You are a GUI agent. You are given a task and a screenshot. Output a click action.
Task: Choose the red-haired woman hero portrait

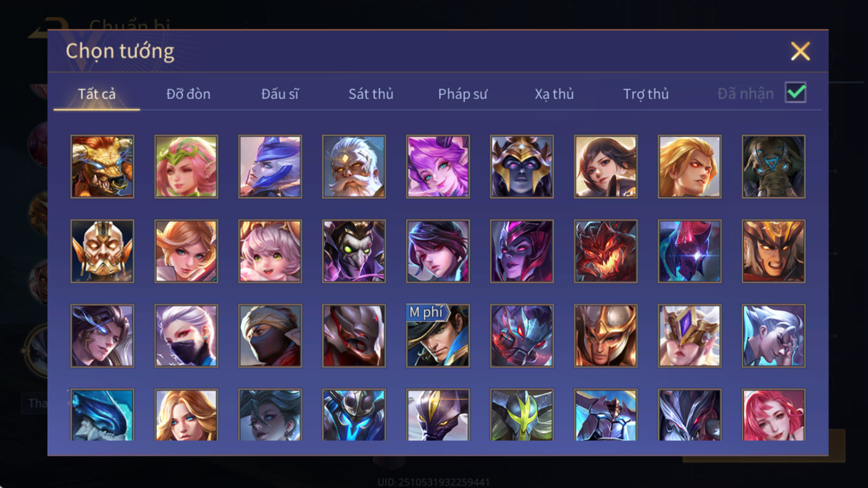(774, 415)
